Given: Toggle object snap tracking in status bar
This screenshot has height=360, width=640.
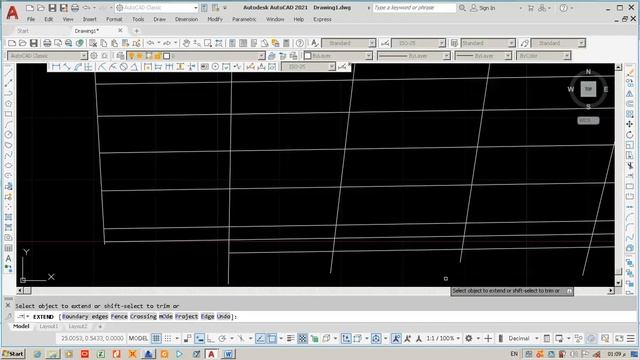Looking at the screenshot, I should [x=260, y=338].
